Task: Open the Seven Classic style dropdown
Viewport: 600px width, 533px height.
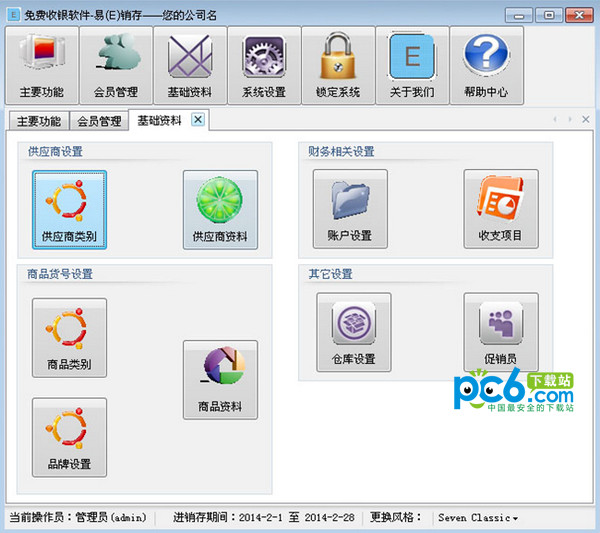Action: pyautogui.click(x=478, y=518)
